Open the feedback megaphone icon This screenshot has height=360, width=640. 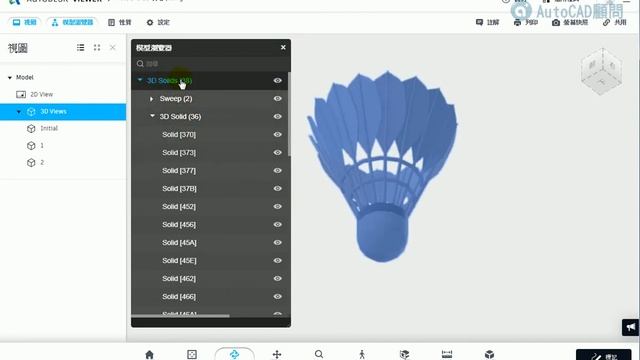[631, 327]
